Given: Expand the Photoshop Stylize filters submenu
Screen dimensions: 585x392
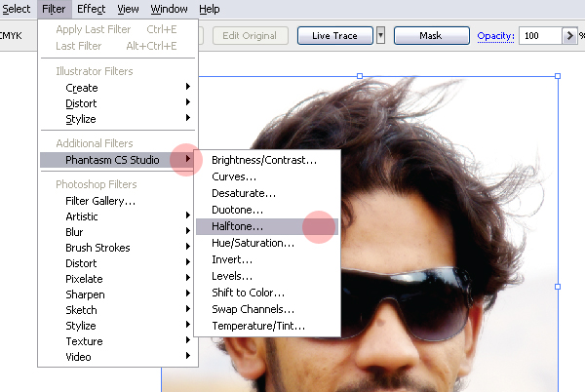Looking at the screenshot, I should click(118, 326).
